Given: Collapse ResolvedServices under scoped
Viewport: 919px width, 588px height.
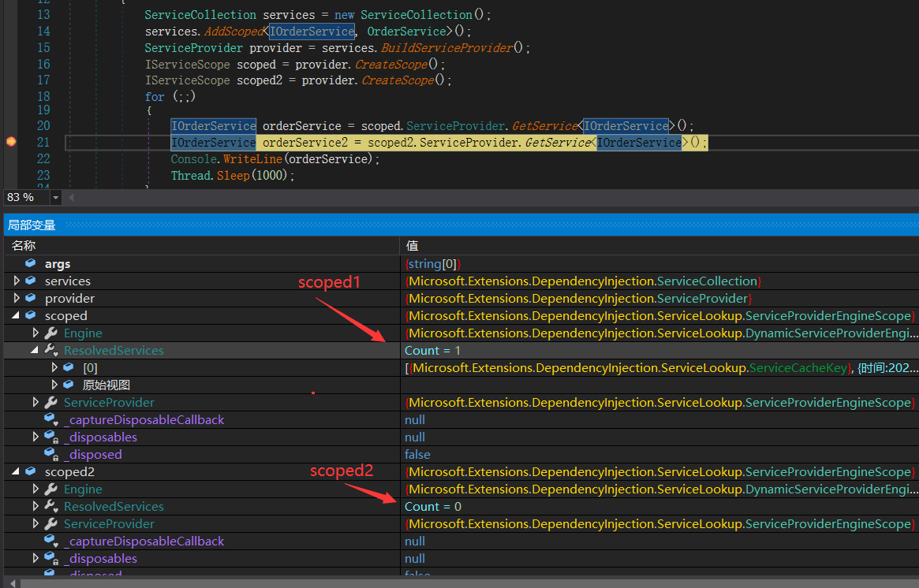Looking at the screenshot, I should [36, 351].
